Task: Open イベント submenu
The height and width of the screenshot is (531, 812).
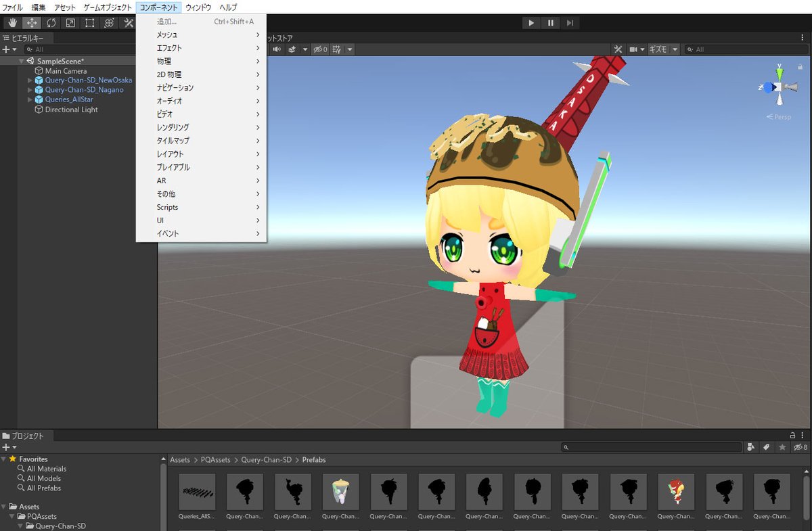Action: click(x=201, y=233)
